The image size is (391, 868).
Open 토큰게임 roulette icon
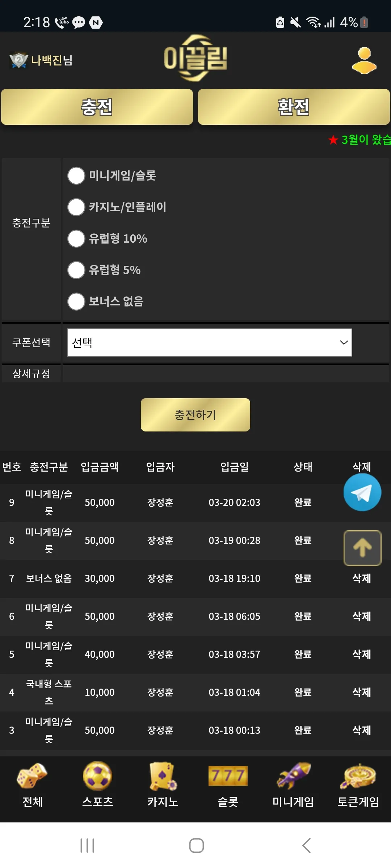pyautogui.click(x=358, y=776)
